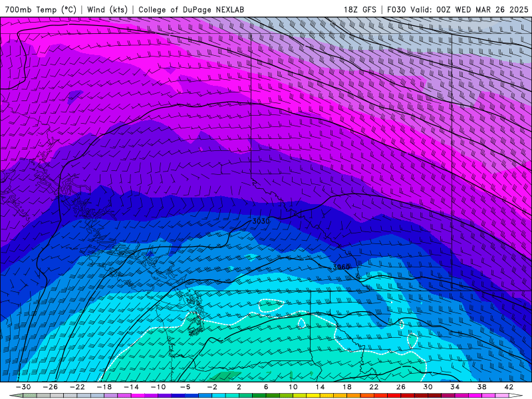
Task: Click the "00Z WED MAR 26 2025" valid time
Action: tap(482, 9)
